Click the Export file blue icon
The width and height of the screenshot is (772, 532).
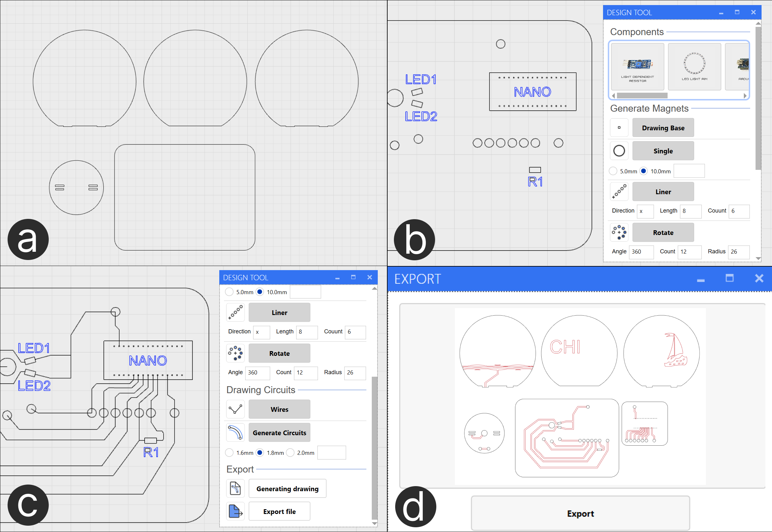pos(235,511)
